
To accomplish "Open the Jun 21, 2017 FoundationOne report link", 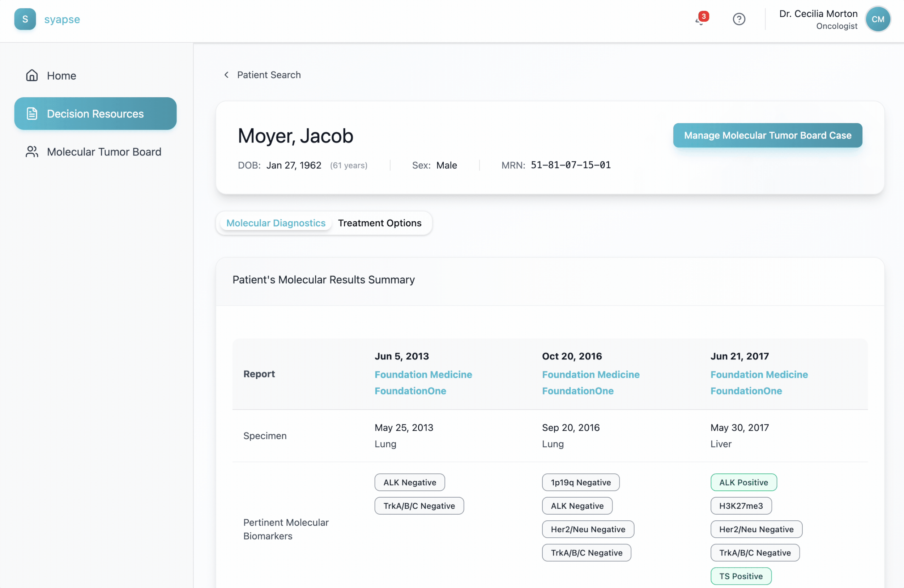I will (746, 391).
